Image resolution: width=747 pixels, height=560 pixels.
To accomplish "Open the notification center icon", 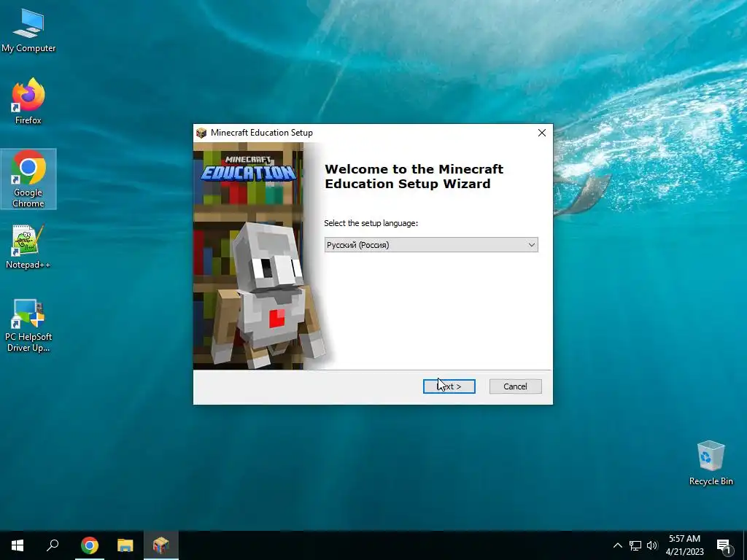I will click(x=723, y=545).
